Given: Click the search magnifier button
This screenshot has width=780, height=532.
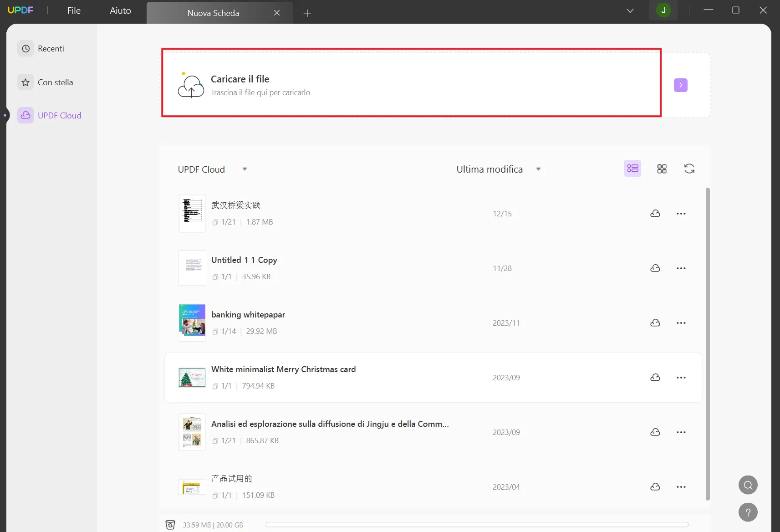Looking at the screenshot, I should (748, 485).
